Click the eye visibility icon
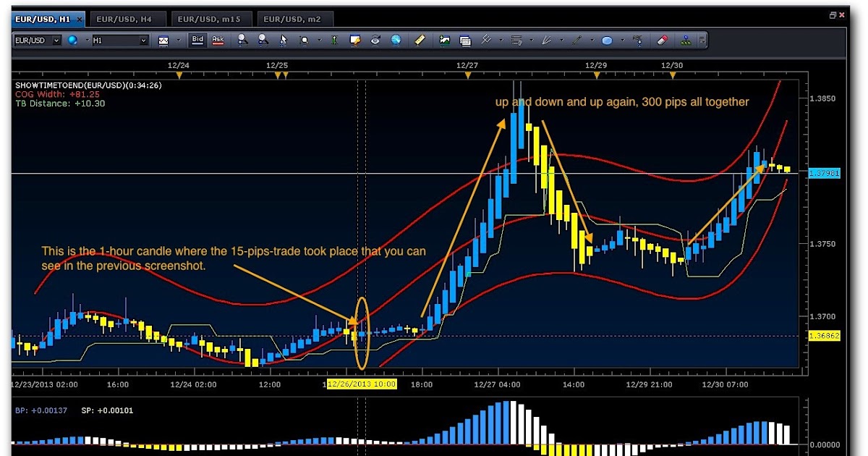868x456 pixels. 375,41
